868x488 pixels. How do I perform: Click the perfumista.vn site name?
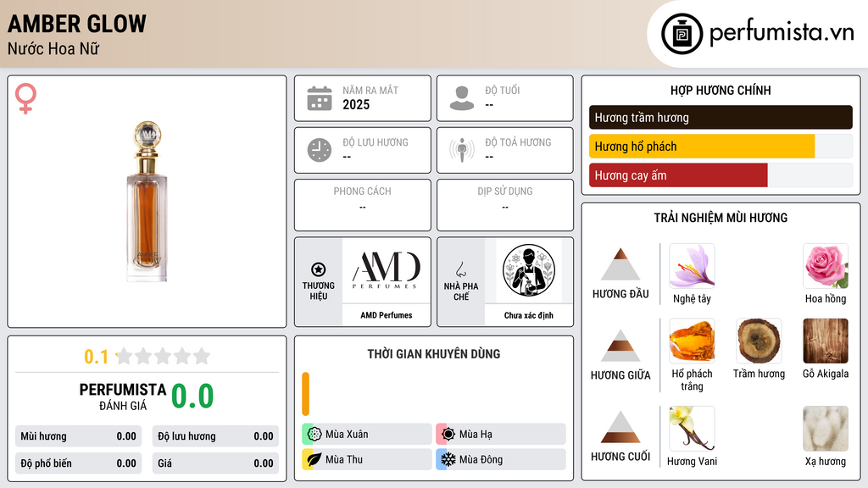(x=782, y=32)
